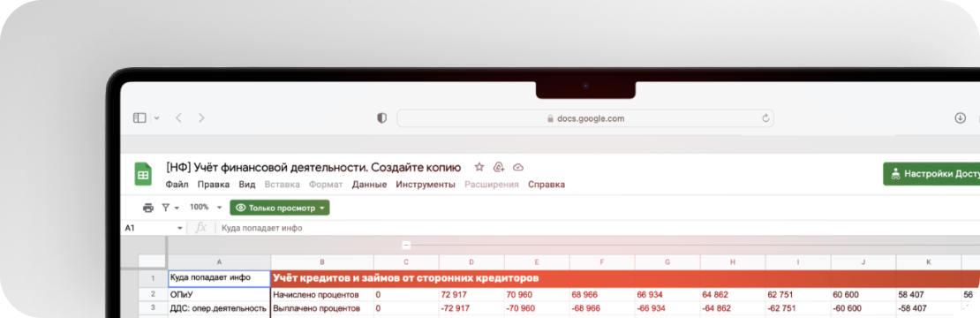Viewport: 980px width, 318px height.
Task: Select column H header
Action: (x=733, y=261)
